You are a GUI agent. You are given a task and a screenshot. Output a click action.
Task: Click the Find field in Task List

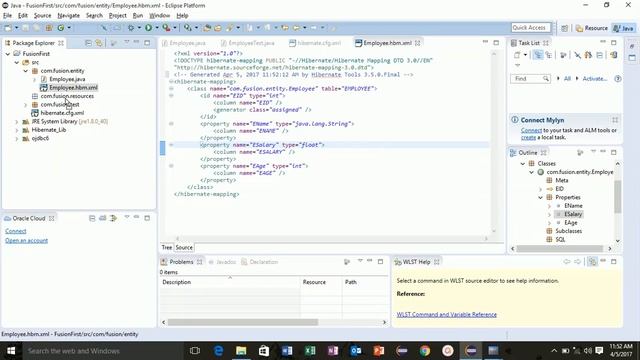pyautogui.click(x=530, y=78)
